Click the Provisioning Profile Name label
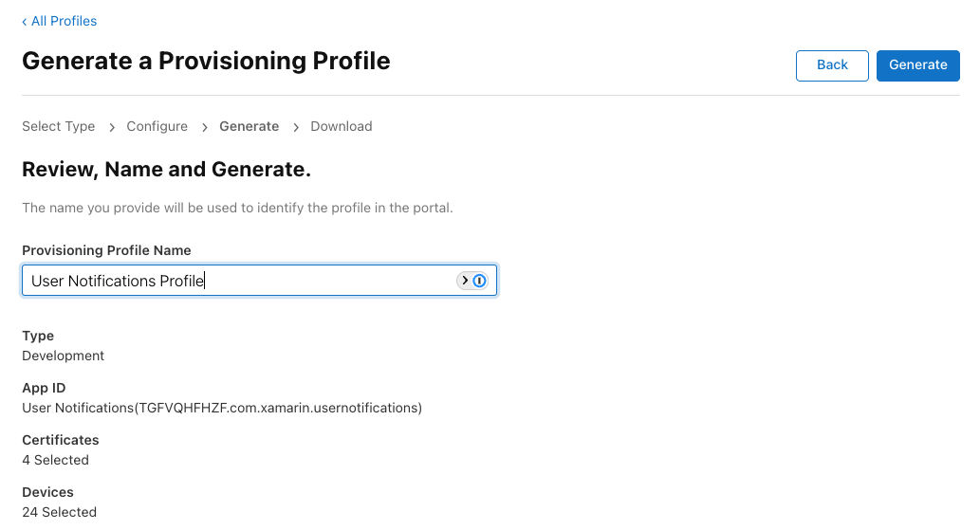The image size is (980, 530). tap(106, 250)
